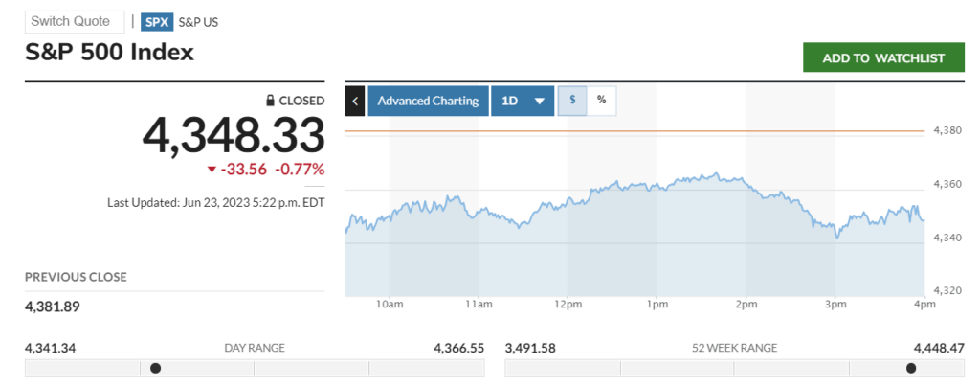The image size is (980, 387).
Task: Click the red down arrow beside -33.56
Action: [212, 170]
